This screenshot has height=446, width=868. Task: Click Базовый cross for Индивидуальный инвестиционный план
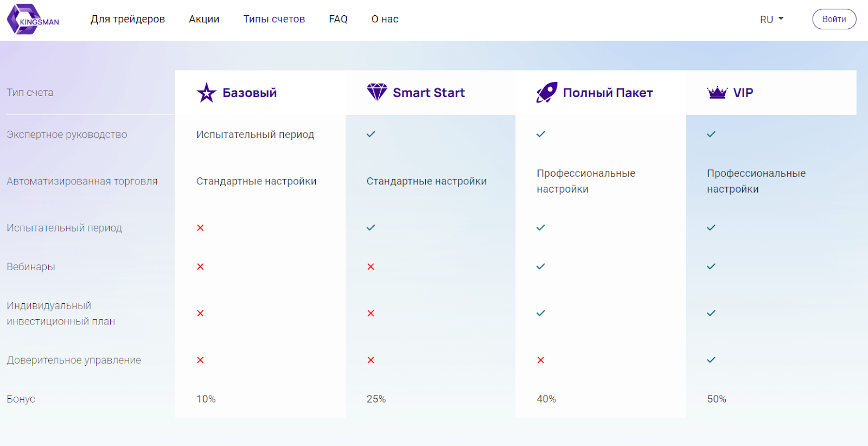[200, 314]
